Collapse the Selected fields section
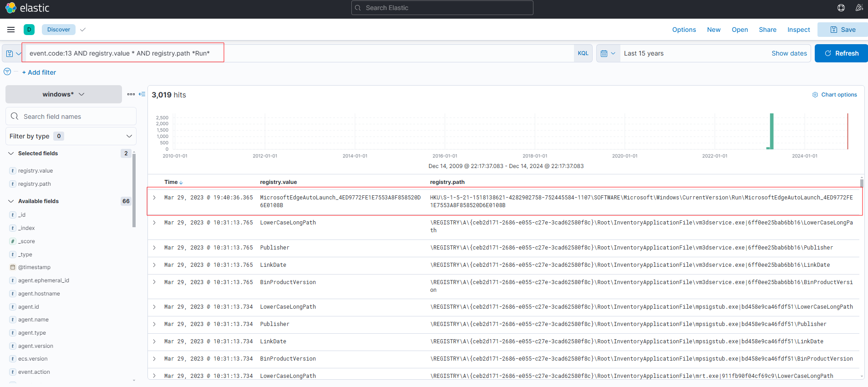 [11, 153]
